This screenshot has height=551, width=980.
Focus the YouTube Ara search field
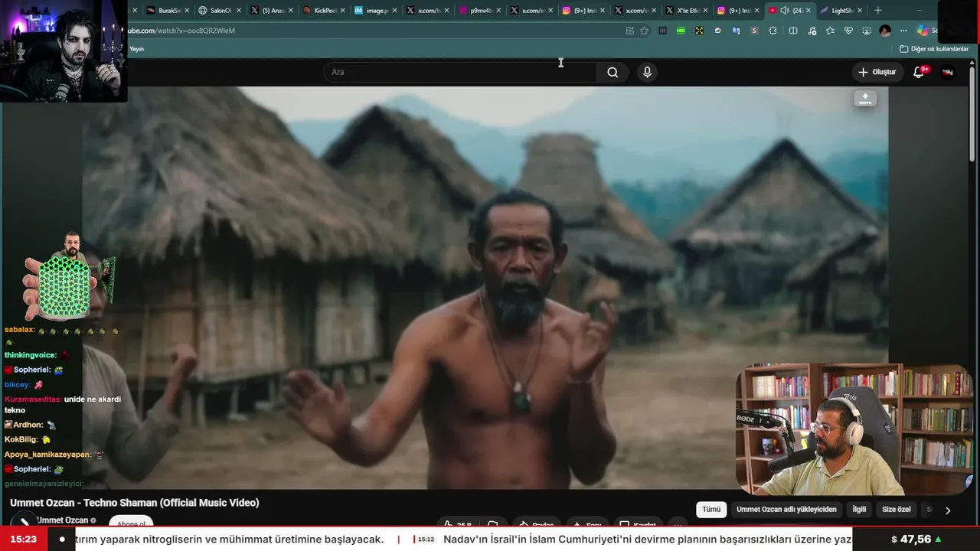coord(460,72)
